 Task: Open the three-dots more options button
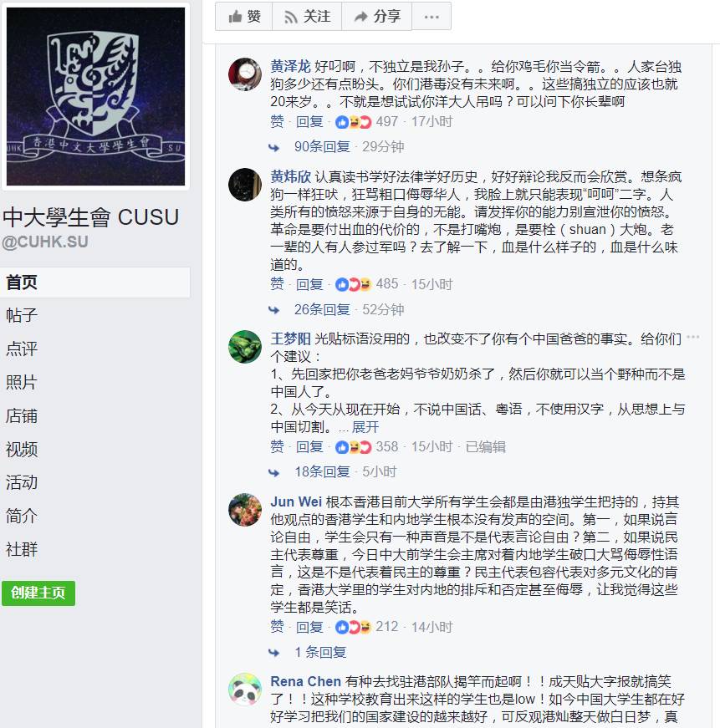[x=431, y=17]
